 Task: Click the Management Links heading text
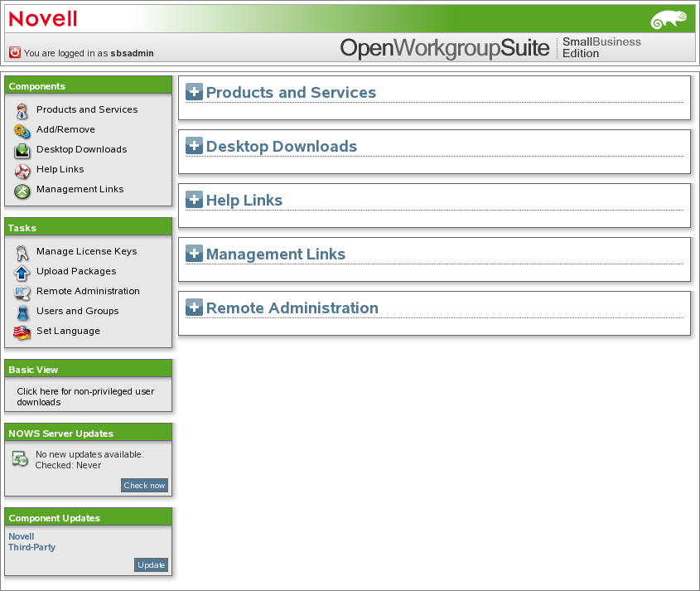(x=276, y=254)
